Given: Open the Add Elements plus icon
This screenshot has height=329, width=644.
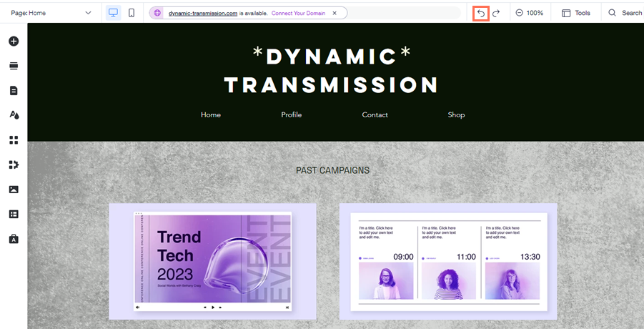Looking at the screenshot, I should pyautogui.click(x=14, y=41).
